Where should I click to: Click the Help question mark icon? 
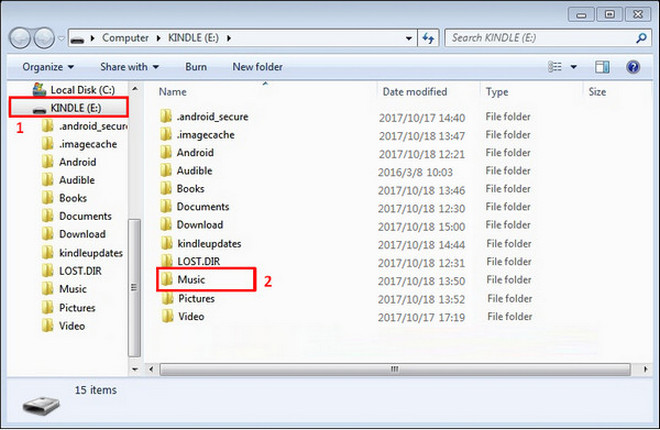[633, 67]
